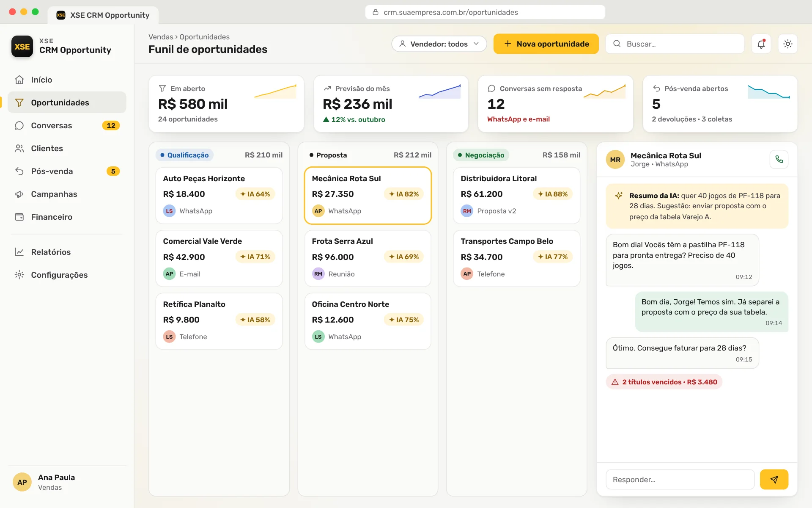Open the Auto Peças Horizonte opportunity card
The image size is (812, 508).
219,195
